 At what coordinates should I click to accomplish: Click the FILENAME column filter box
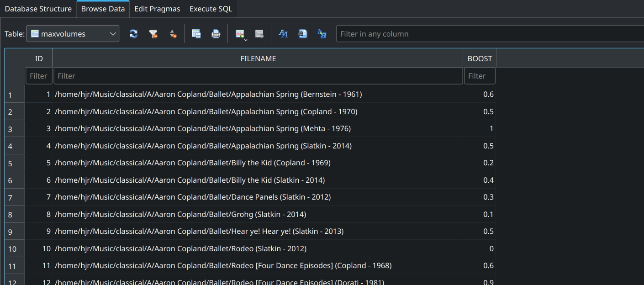(258, 75)
